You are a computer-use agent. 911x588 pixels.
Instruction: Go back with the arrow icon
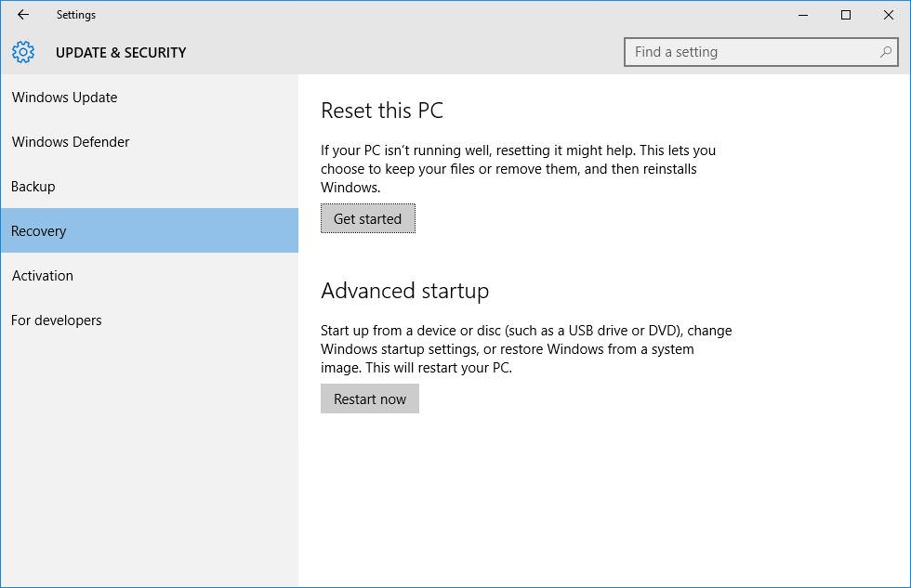pos(23,15)
